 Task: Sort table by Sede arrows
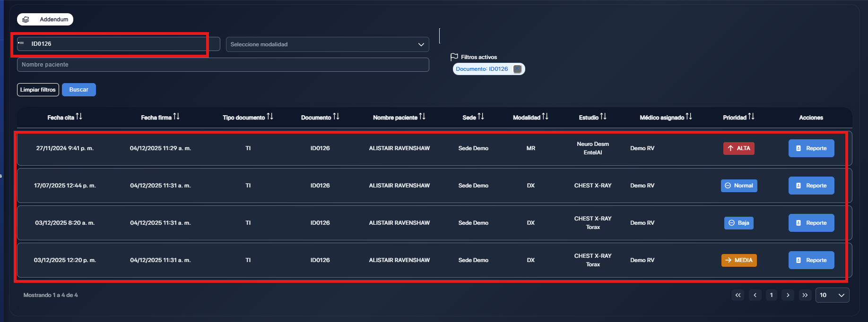(x=481, y=117)
